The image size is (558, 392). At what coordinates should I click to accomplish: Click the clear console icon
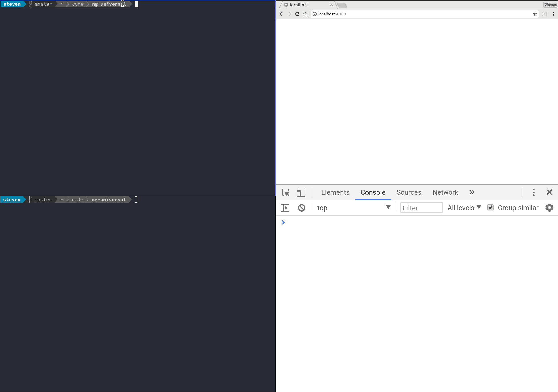pyautogui.click(x=302, y=208)
